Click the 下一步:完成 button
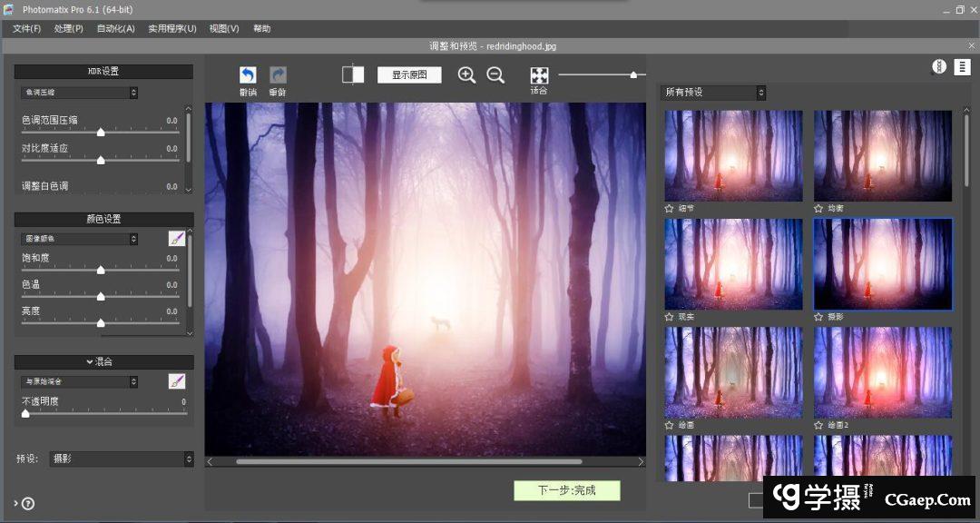This screenshot has width=980, height=523. 567,490
